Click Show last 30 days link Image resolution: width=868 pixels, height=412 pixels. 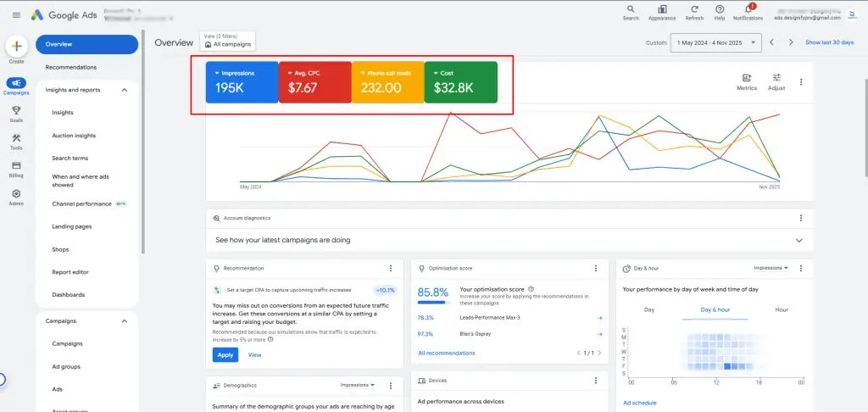829,42
